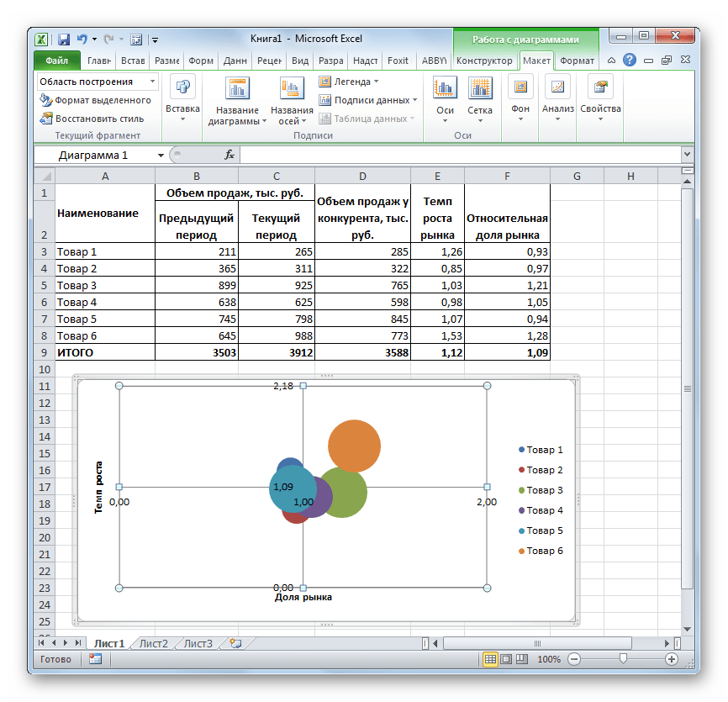This screenshot has width=728, height=702.
Task: Click macro recording icon in status bar
Action: (96, 659)
